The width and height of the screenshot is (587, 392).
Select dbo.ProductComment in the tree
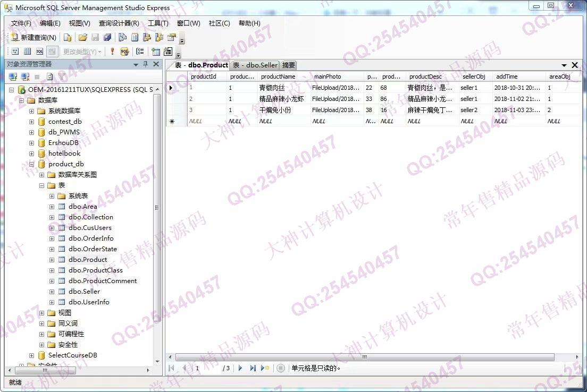(x=103, y=281)
